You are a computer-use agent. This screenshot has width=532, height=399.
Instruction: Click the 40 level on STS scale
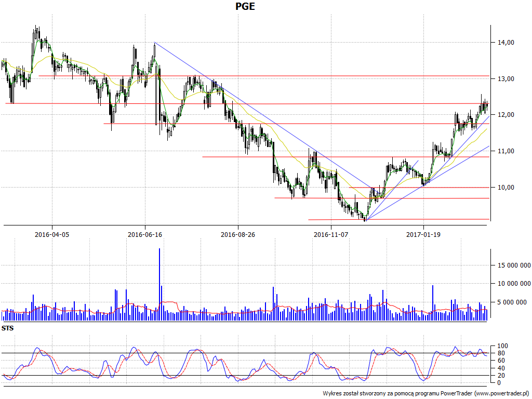point(501,368)
